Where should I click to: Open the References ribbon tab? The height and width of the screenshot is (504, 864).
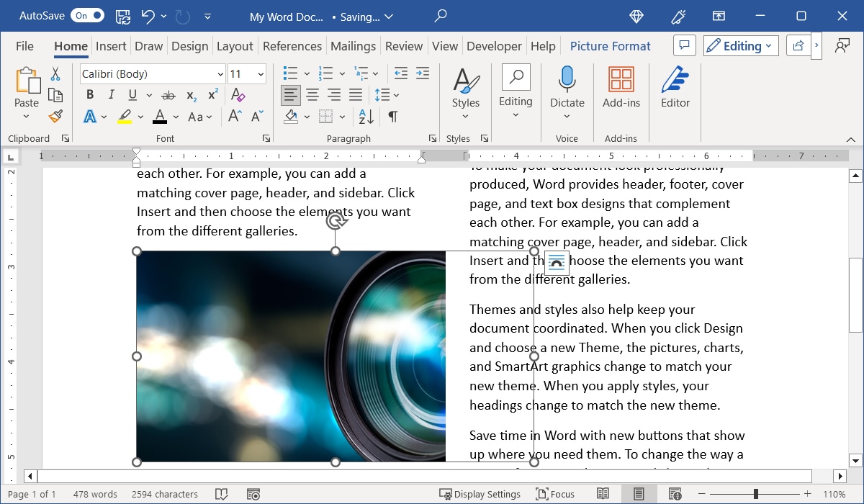click(x=292, y=45)
